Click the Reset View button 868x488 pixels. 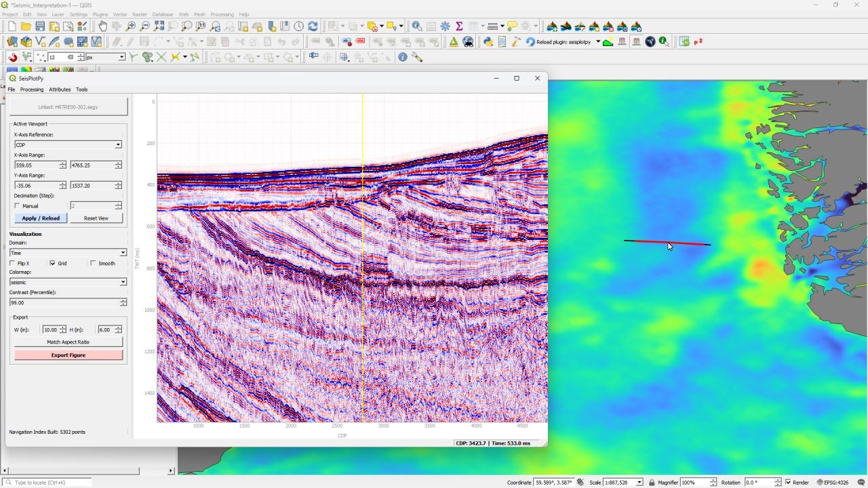(96, 218)
